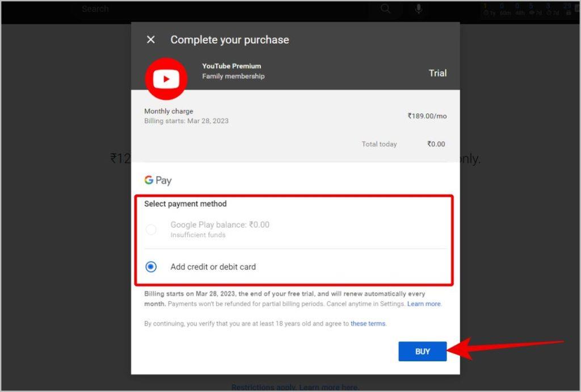581x392 pixels.
Task: Click the search magnifier icon in background
Action: pyautogui.click(x=385, y=9)
